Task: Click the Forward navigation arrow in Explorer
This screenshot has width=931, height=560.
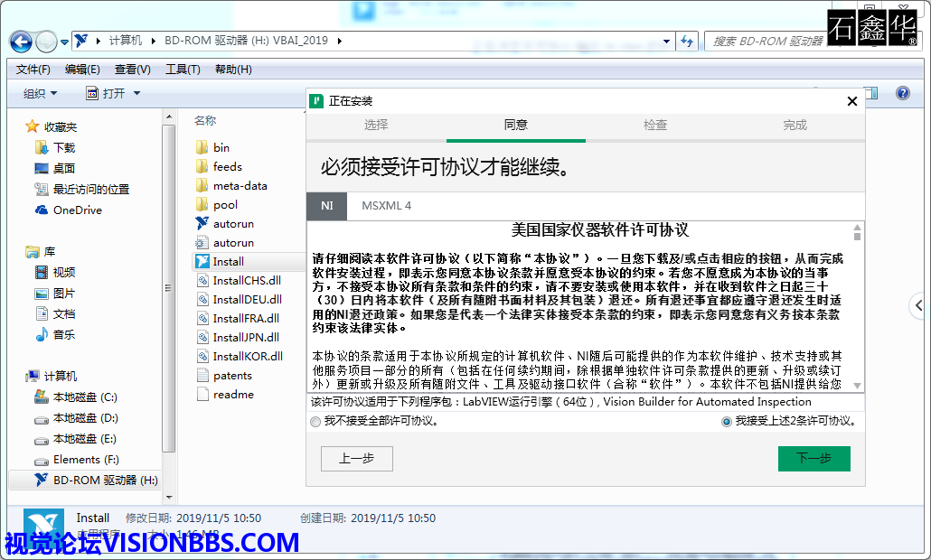Action: (46, 42)
